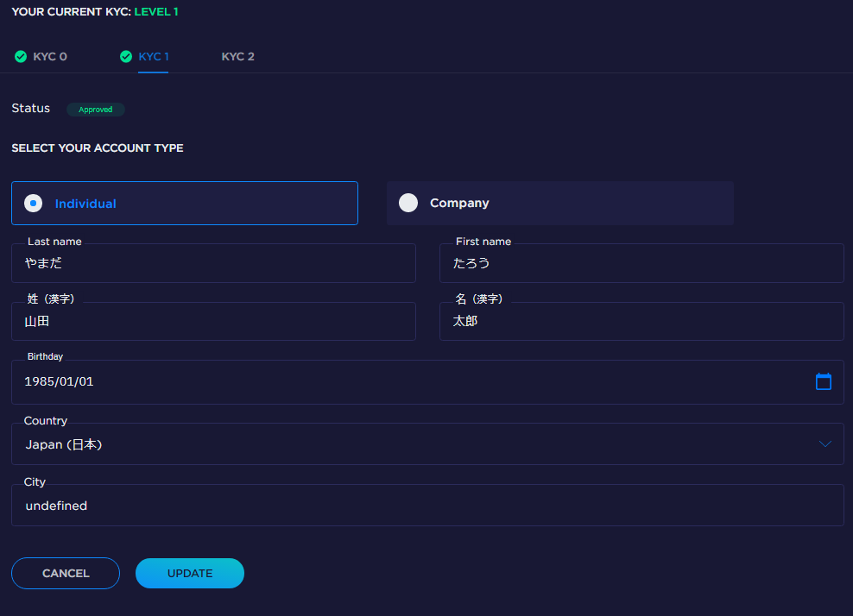Click the green checkmark next to KYC 0
The height and width of the screenshot is (616, 853).
click(x=21, y=57)
